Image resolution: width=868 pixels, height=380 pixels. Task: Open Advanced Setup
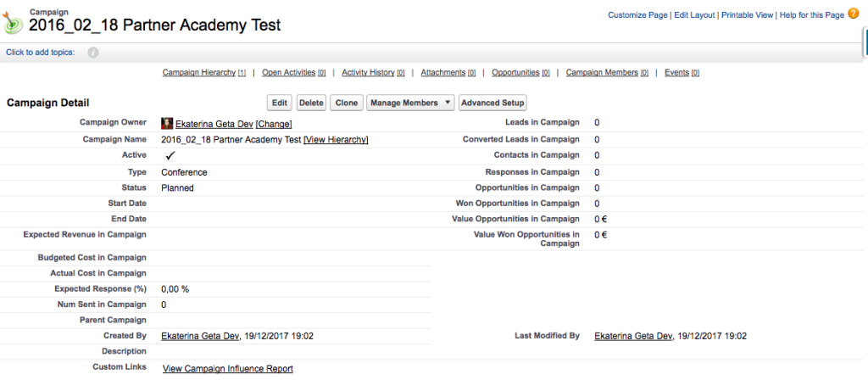[x=492, y=103]
